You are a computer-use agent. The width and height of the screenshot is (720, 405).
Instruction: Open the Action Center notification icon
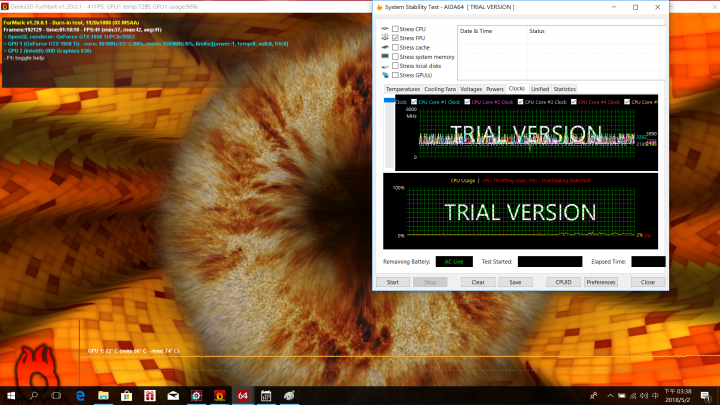point(705,395)
